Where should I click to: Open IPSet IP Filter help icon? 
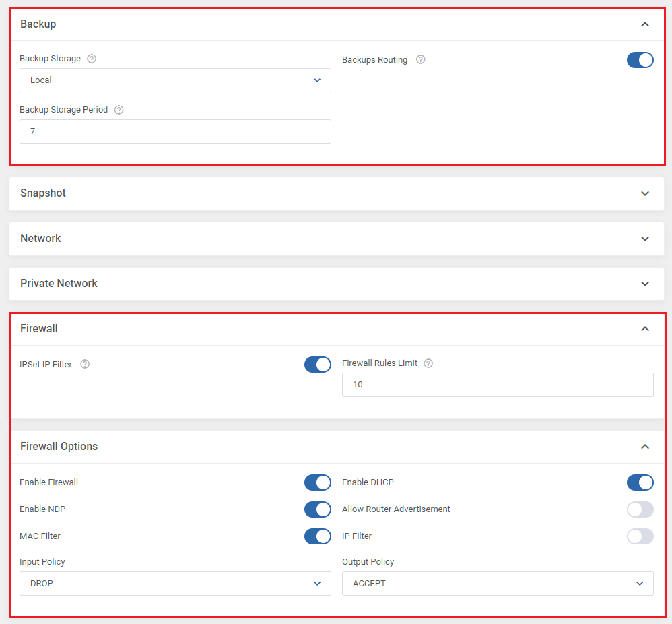coord(85,364)
